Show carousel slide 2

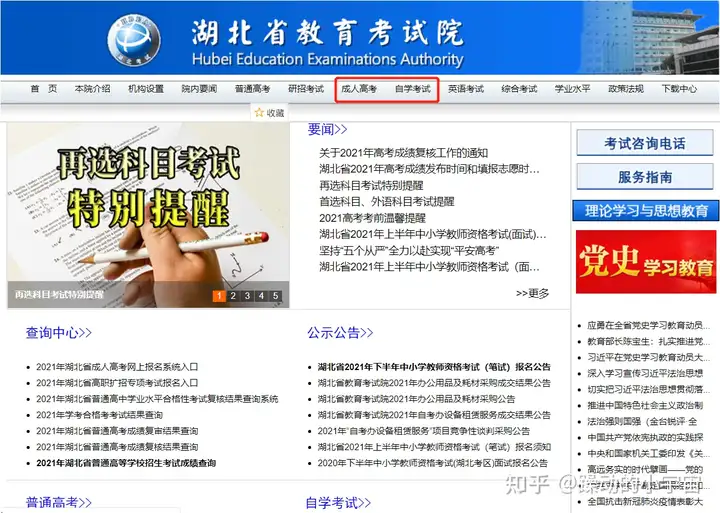(233, 296)
